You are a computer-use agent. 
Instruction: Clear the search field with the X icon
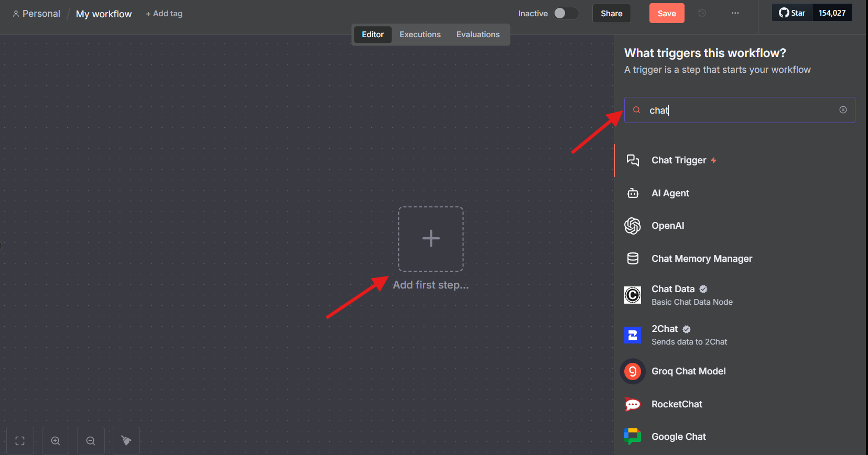[x=843, y=110]
